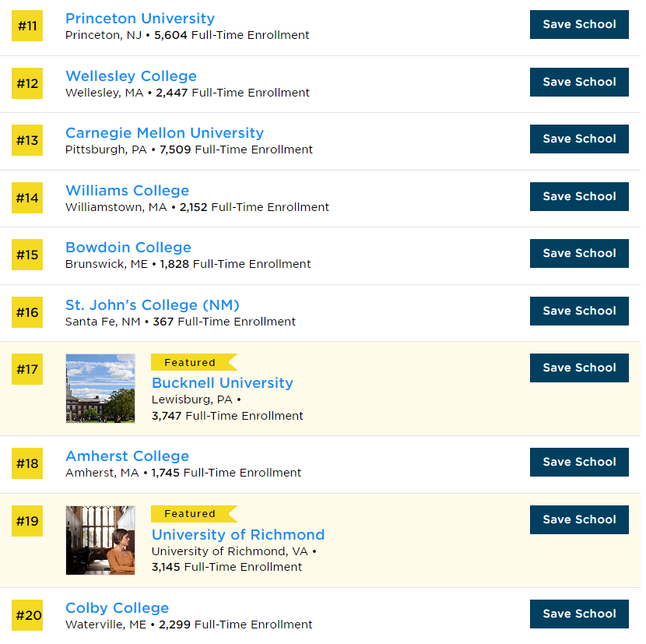Screen dimensions: 646x644
Task: Click the Bucknell University campus thumbnail
Action: click(100, 389)
